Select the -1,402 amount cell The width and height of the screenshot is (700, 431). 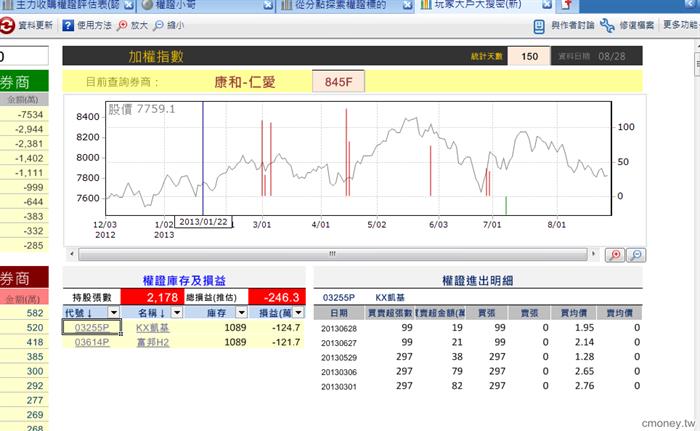coord(24,159)
